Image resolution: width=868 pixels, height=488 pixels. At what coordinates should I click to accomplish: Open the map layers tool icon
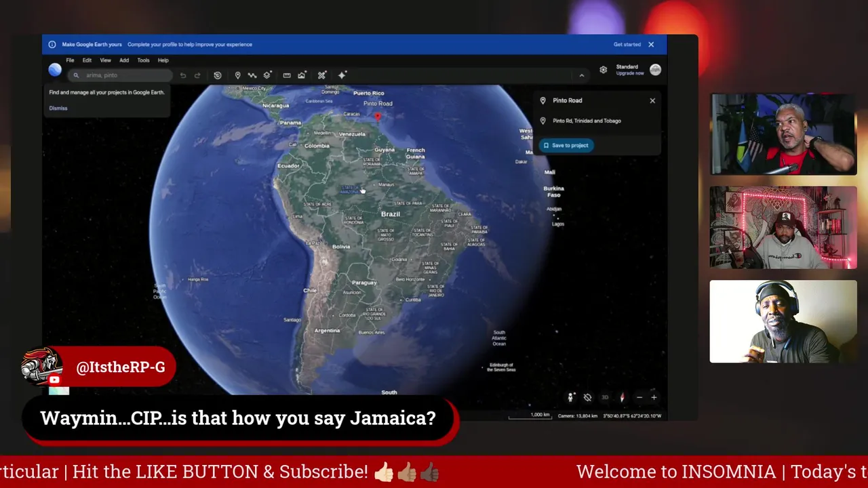click(x=267, y=75)
